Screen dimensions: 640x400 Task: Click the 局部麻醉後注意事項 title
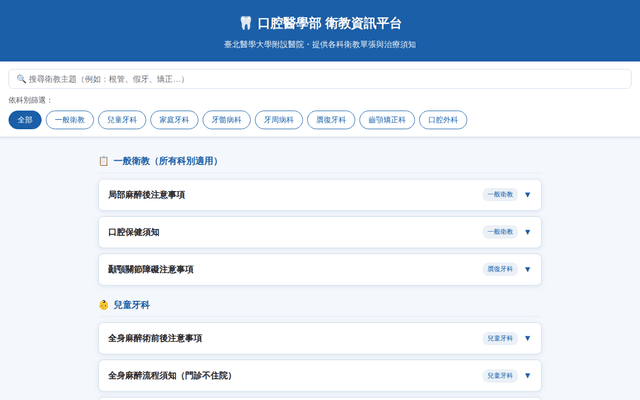[146, 195]
